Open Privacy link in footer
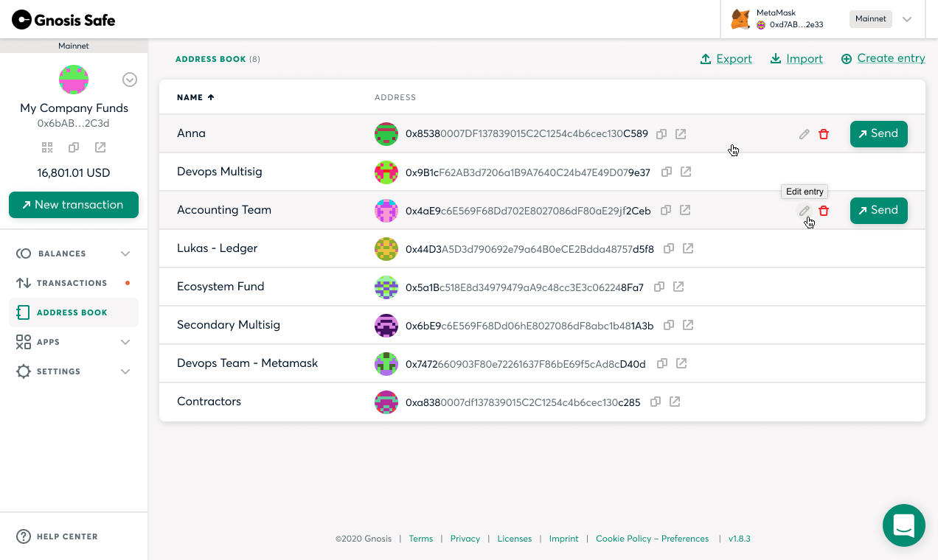 pyautogui.click(x=465, y=539)
